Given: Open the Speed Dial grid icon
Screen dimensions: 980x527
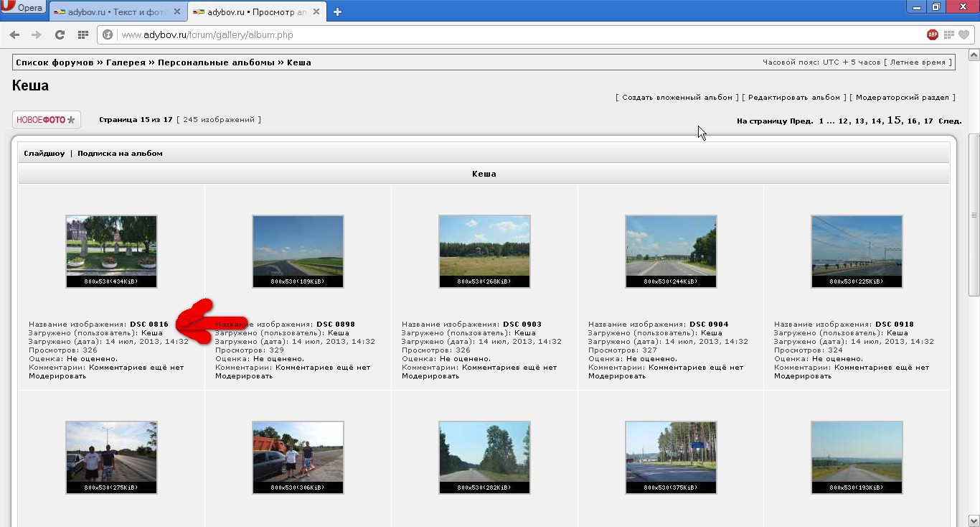Looking at the screenshot, I should (x=83, y=34).
